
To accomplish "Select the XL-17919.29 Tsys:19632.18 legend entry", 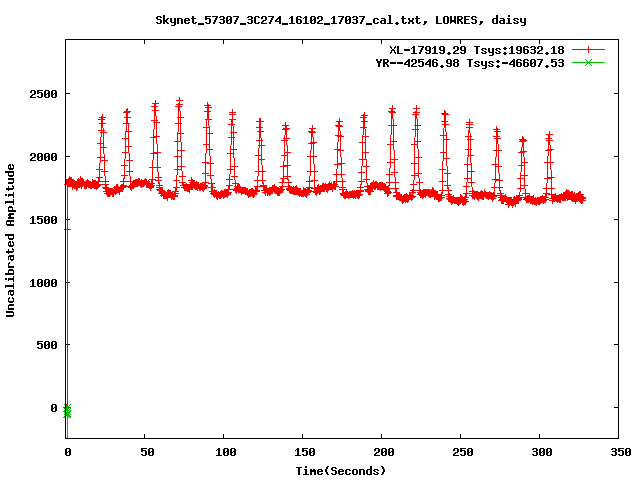I will [x=477, y=50].
